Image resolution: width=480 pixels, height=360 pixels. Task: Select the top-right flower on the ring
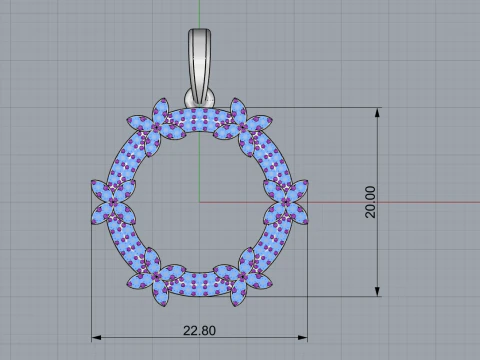coord(243,127)
